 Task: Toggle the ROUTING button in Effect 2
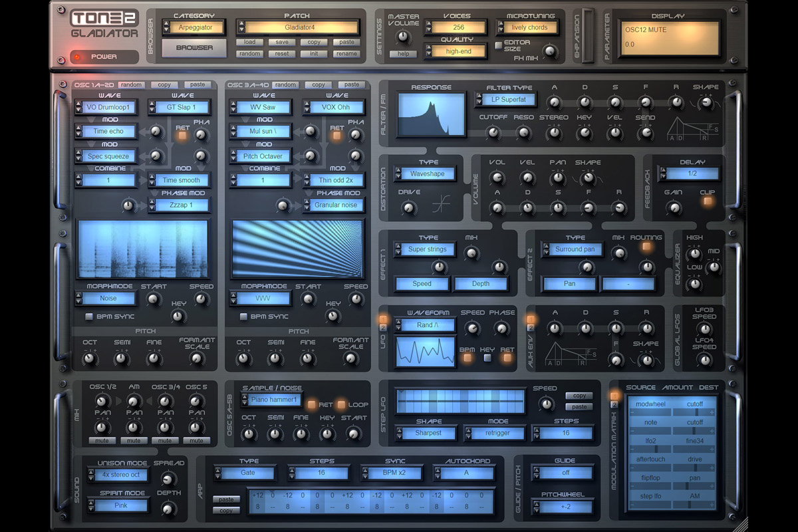[x=646, y=247]
